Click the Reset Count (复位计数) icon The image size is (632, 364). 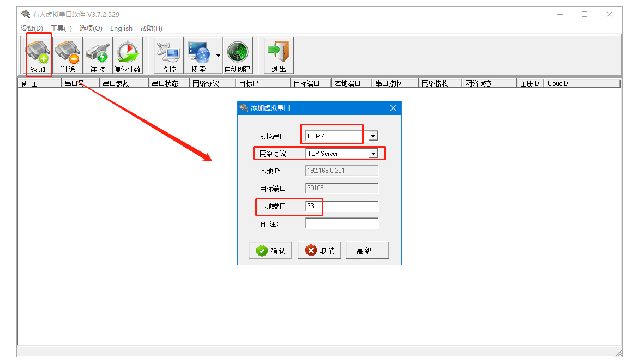[x=128, y=56]
